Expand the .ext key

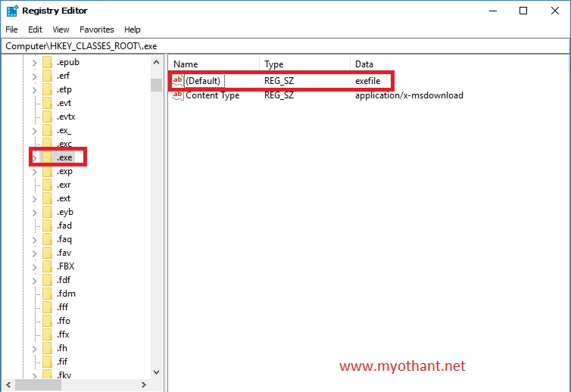click(x=34, y=199)
